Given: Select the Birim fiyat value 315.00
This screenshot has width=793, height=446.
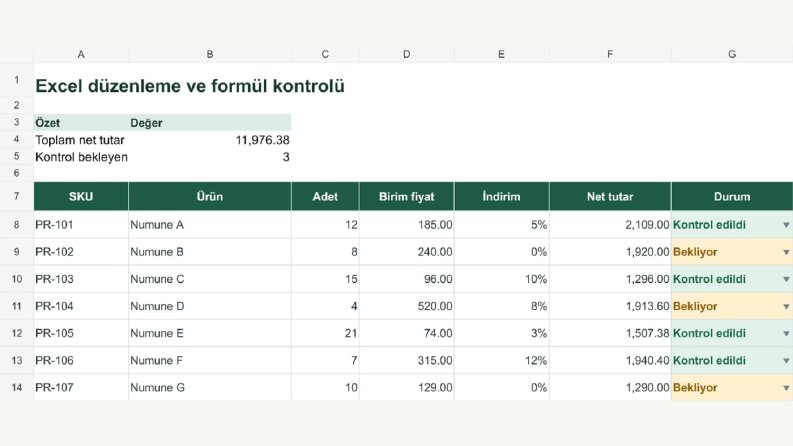Looking at the screenshot, I should coord(407,361).
